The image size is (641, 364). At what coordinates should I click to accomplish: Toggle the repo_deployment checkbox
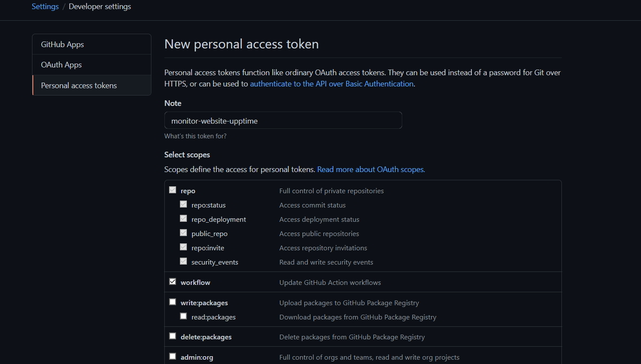[x=183, y=219]
